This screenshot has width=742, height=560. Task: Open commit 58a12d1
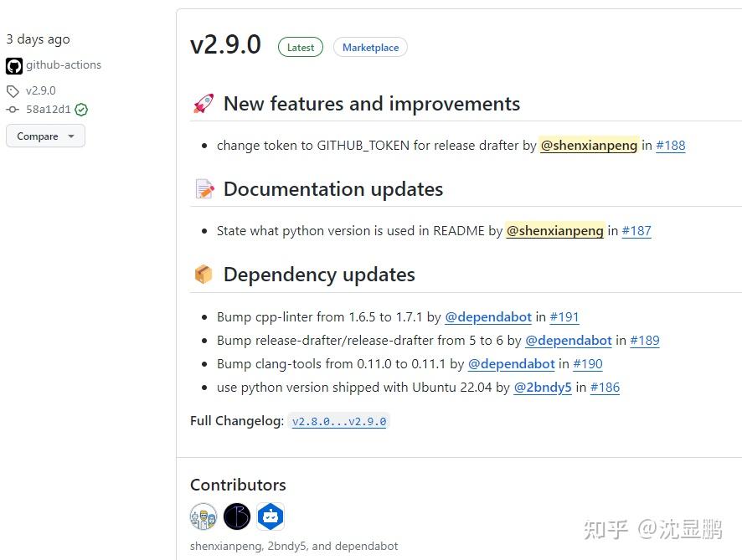pyautogui.click(x=47, y=109)
